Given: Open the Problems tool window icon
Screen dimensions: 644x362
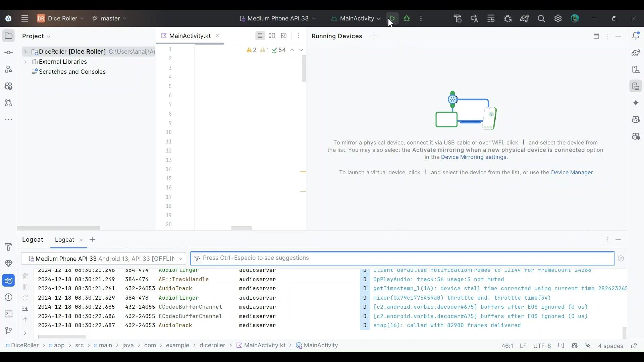Looking at the screenshot, I should point(8,297).
